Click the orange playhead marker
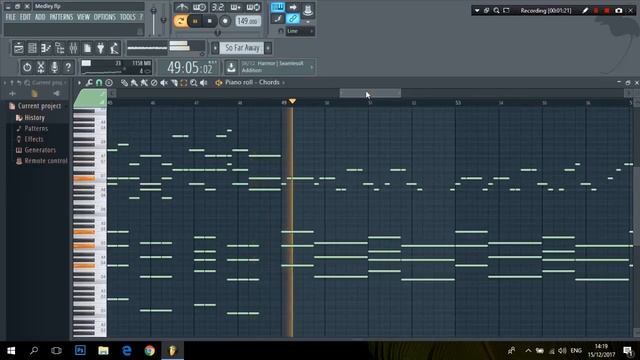 point(292,101)
